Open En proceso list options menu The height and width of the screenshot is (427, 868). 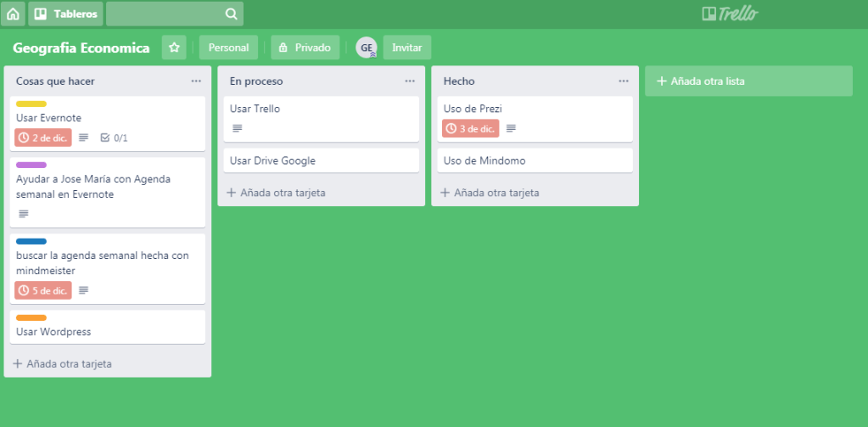[410, 81]
